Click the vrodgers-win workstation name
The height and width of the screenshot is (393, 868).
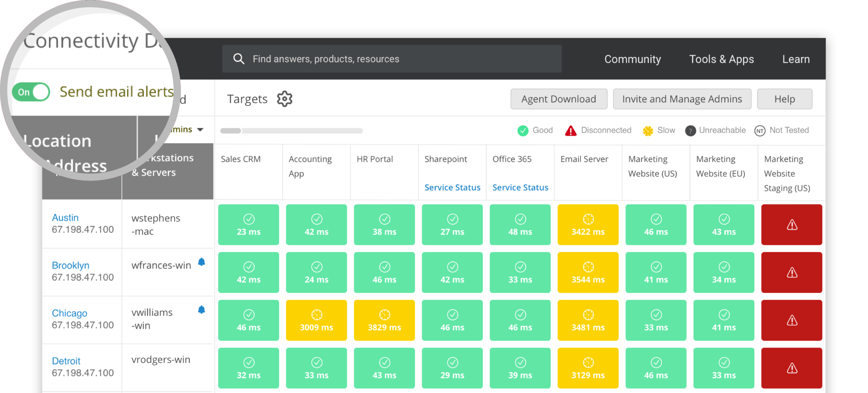[160, 359]
